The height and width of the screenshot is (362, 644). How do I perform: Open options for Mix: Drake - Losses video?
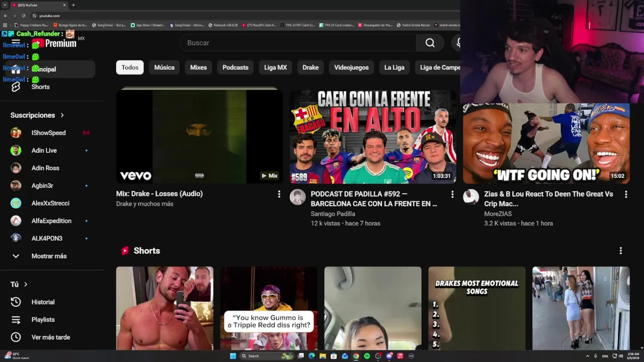(x=279, y=194)
